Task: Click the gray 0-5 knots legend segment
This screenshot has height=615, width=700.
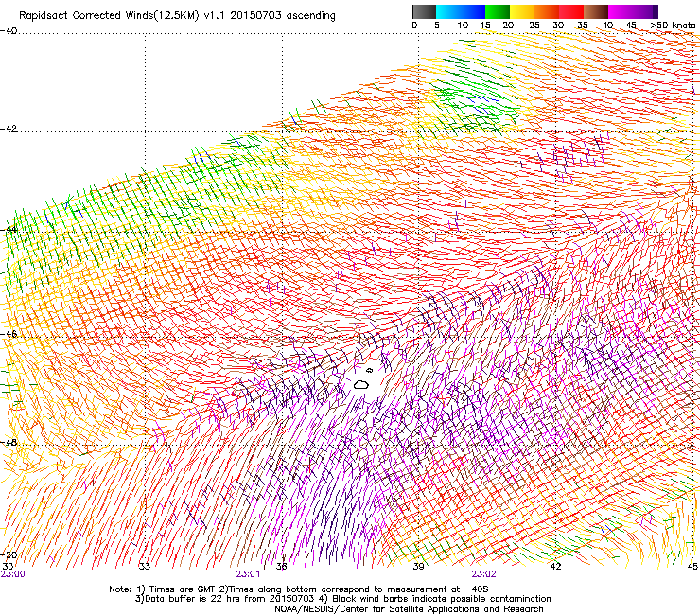Action: (x=424, y=11)
